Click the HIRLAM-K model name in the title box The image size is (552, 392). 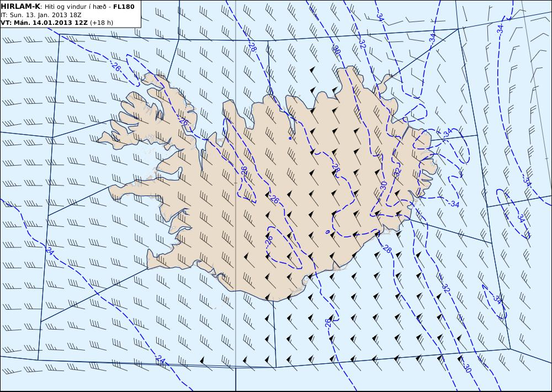tap(20, 7)
